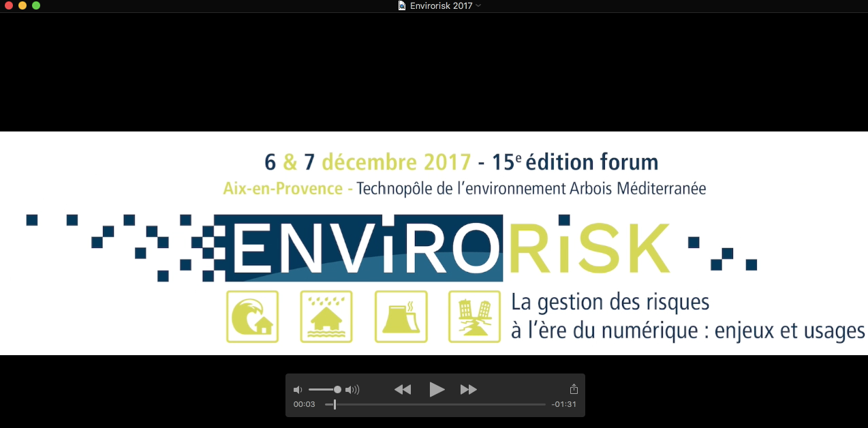The image size is (868, 428).
Task: Toggle the remaining time -01:31 display
Action: tap(564, 404)
